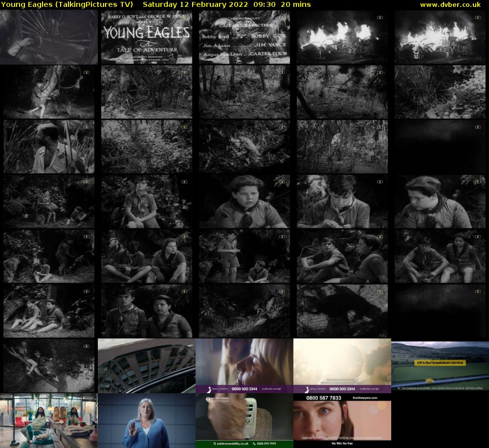Open thumbnail of lone scout sitting, looking up
Screen dimensions: 489x448
coord(147,202)
